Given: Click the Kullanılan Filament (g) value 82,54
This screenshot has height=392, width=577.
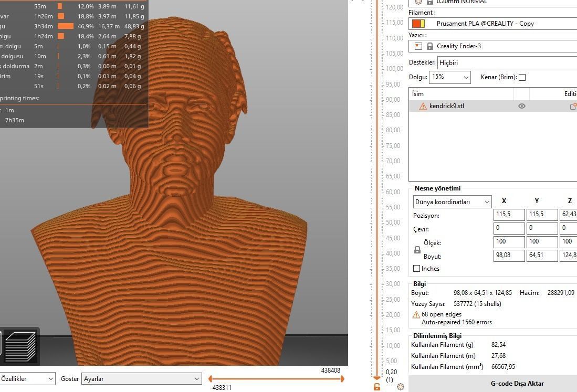Looking at the screenshot, I should pos(498,345).
